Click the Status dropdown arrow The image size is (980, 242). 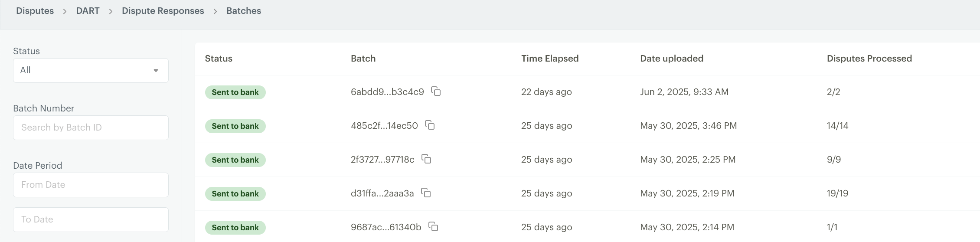[156, 71]
